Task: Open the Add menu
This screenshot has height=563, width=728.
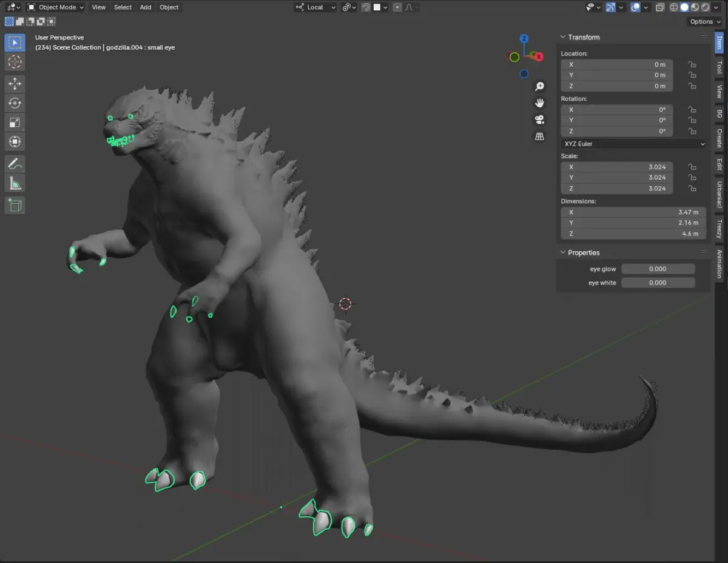Action: [x=146, y=7]
